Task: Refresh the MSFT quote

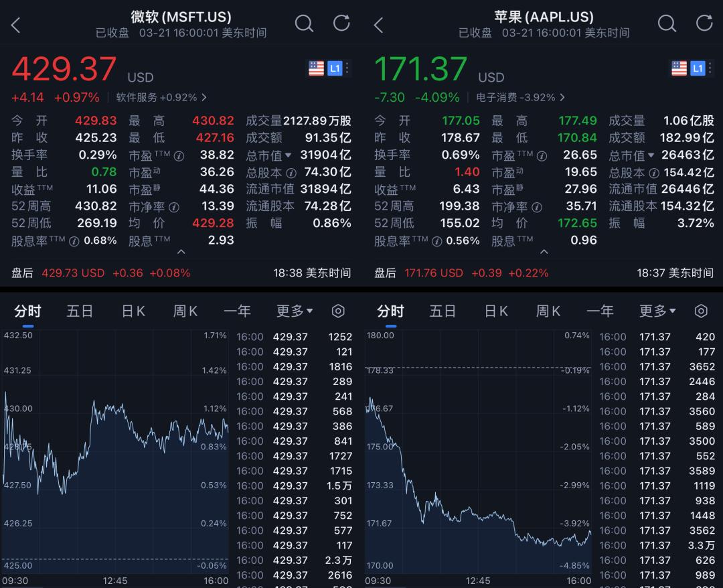Action: point(341,23)
